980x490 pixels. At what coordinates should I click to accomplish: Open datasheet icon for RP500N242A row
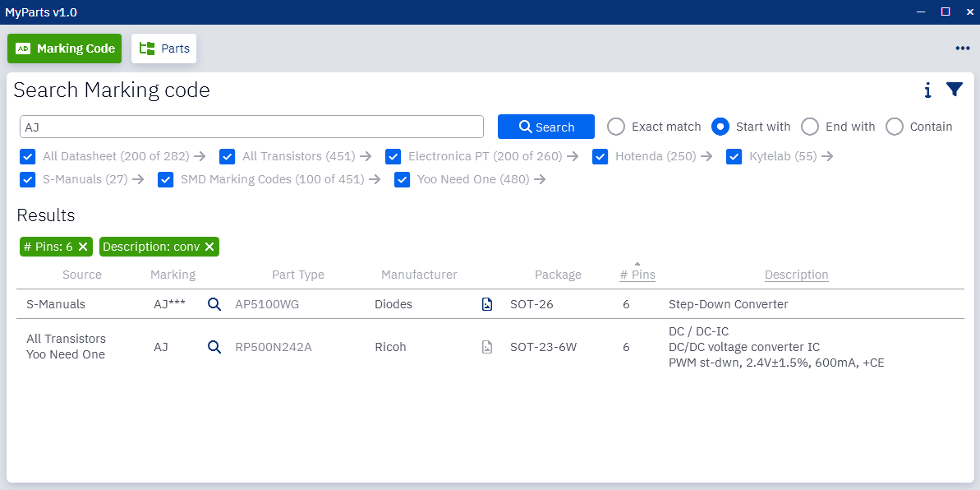487,347
